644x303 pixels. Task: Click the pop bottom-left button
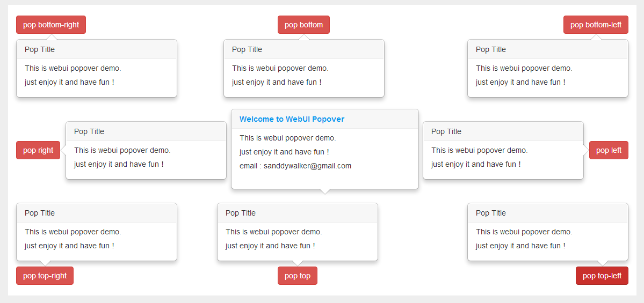pyautogui.click(x=596, y=25)
